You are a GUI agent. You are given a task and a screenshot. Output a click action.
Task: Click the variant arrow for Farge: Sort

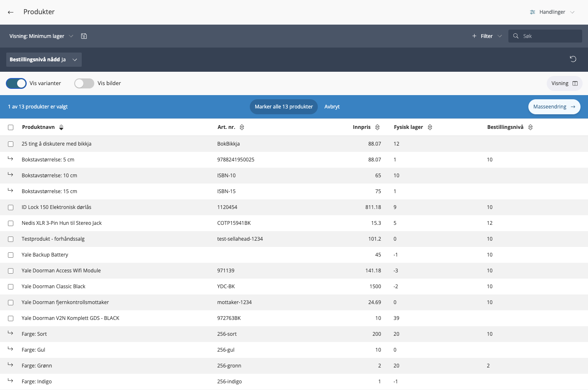coord(10,333)
